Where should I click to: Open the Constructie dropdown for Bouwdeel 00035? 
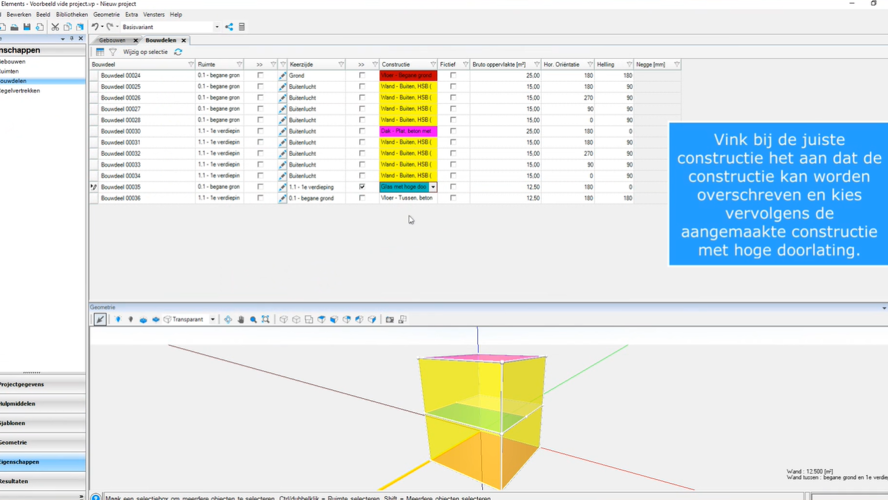pyautogui.click(x=433, y=187)
